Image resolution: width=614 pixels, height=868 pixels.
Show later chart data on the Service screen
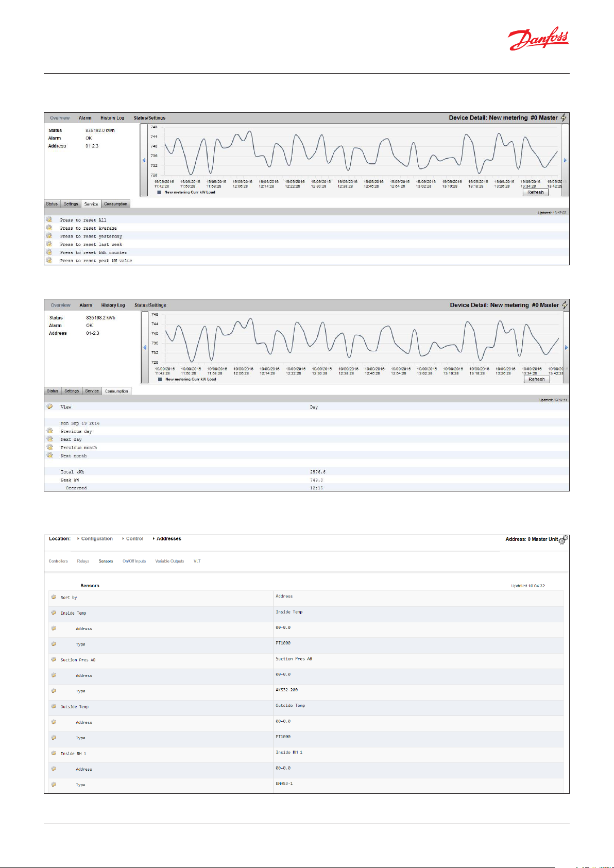(565, 160)
